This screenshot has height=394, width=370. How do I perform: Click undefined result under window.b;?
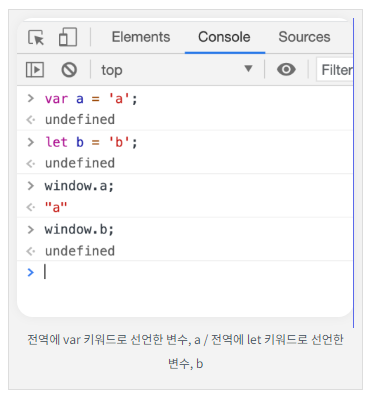80,251
